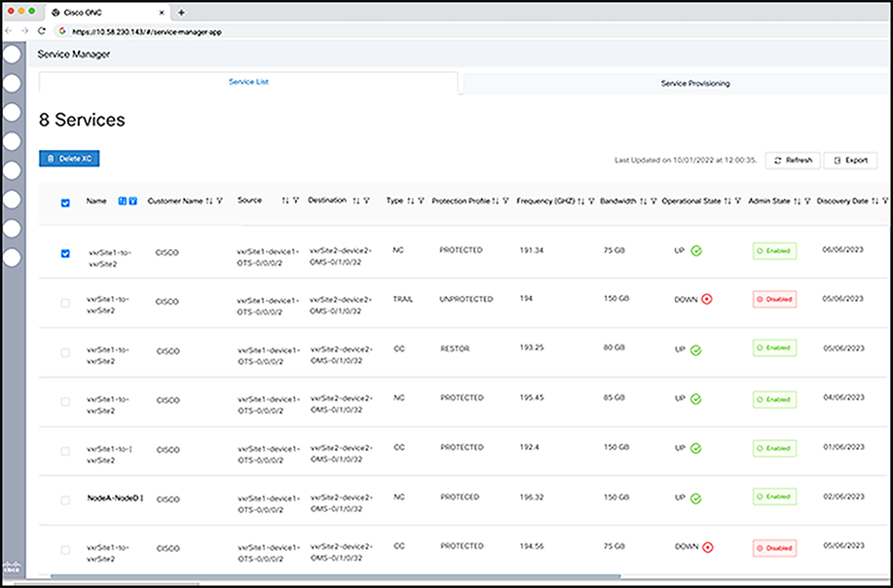This screenshot has width=893, height=588.
Task: Click the DOWN status icon for the 194 service
Action: coord(707,300)
